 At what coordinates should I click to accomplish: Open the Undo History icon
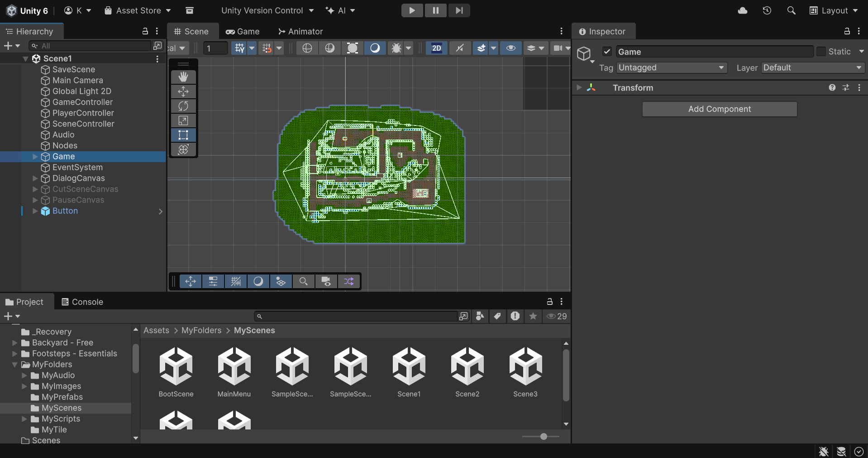pyautogui.click(x=767, y=10)
